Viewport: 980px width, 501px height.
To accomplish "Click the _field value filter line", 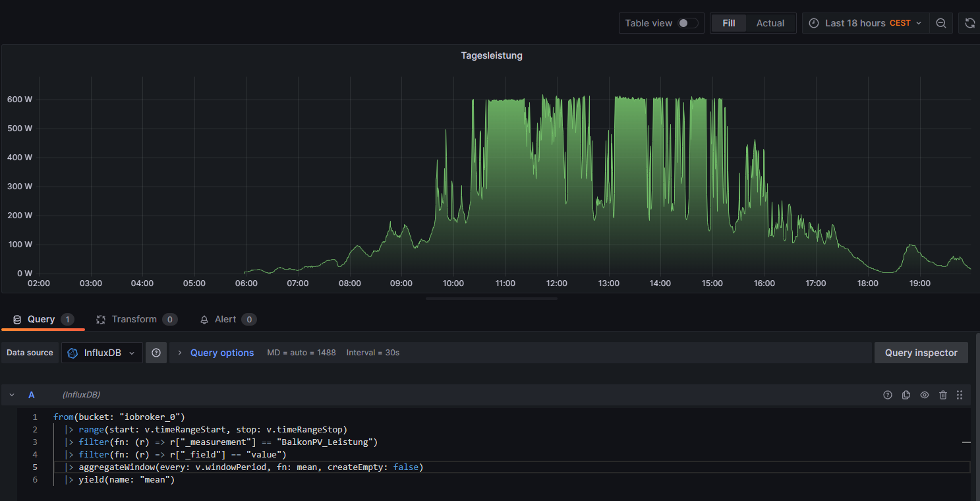I will tap(175, 454).
